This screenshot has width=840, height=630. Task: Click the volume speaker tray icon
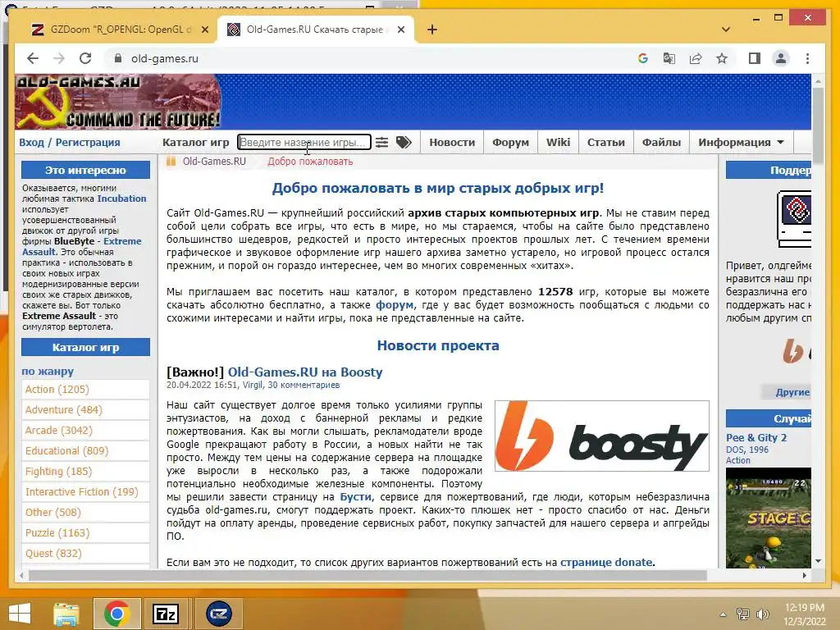pyautogui.click(x=762, y=614)
